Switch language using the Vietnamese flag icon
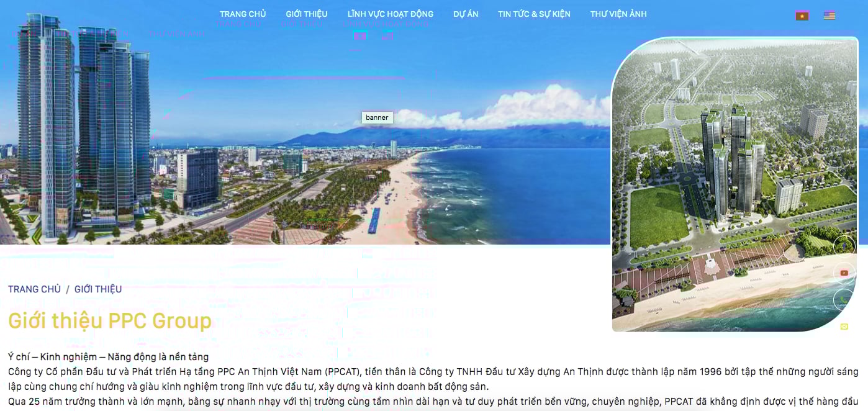This screenshot has height=411, width=868. click(x=802, y=16)
